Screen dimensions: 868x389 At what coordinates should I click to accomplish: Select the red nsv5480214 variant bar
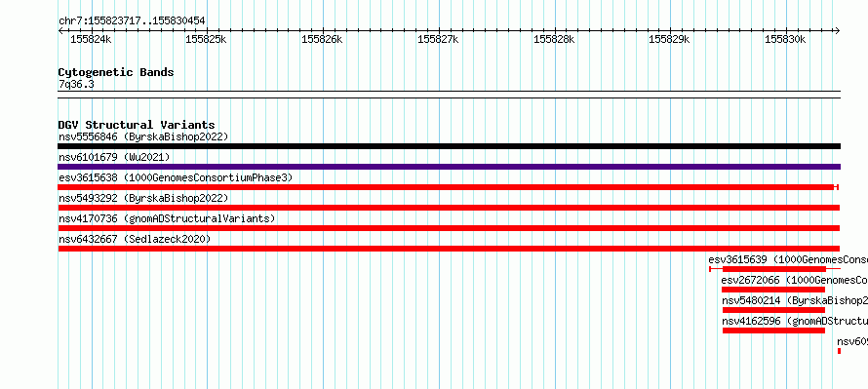coord(774,310)
